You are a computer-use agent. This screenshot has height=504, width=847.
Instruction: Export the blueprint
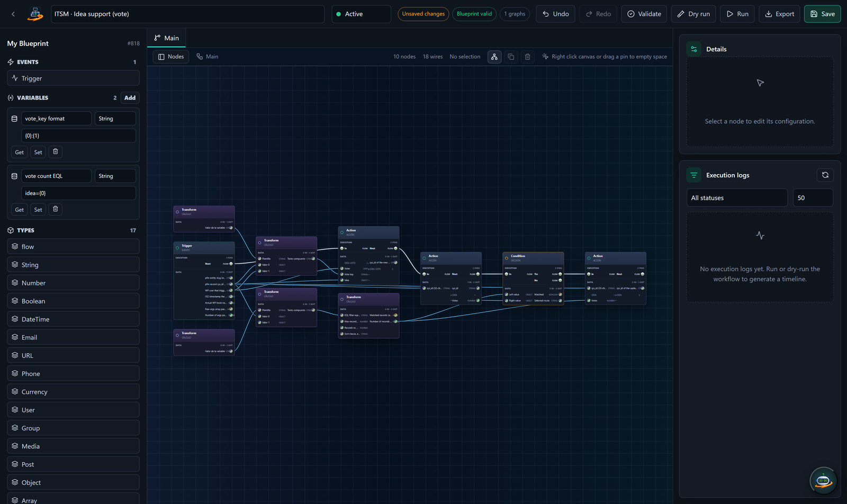[x=780, y=14]
